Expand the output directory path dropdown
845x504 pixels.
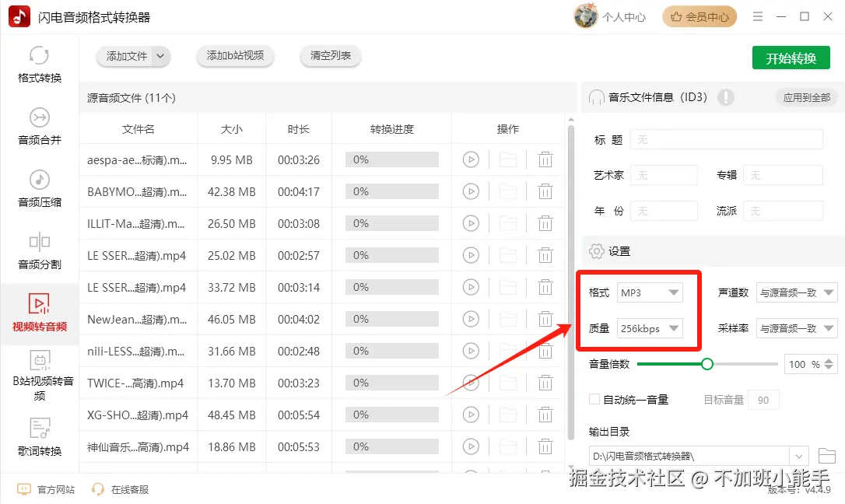(798, 457)
